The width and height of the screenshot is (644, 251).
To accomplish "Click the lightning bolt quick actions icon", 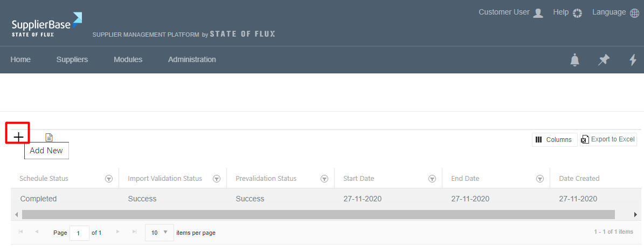I will coord(633,60).
